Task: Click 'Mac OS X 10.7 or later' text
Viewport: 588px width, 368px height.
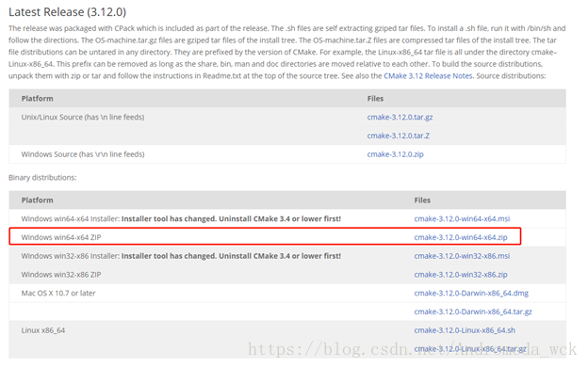Action: [x=58, y=293]
